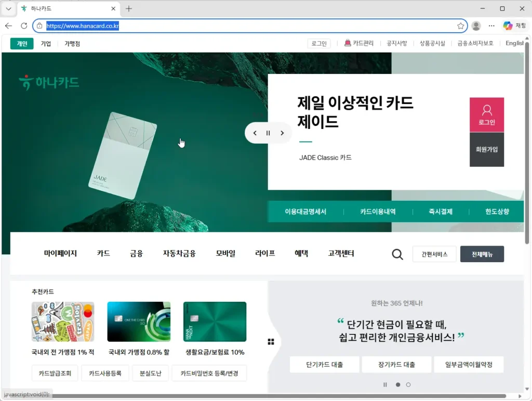Screen dimensions: 532x401
Task: Open 금융소비자보호 link
Action: pos(475,43)
